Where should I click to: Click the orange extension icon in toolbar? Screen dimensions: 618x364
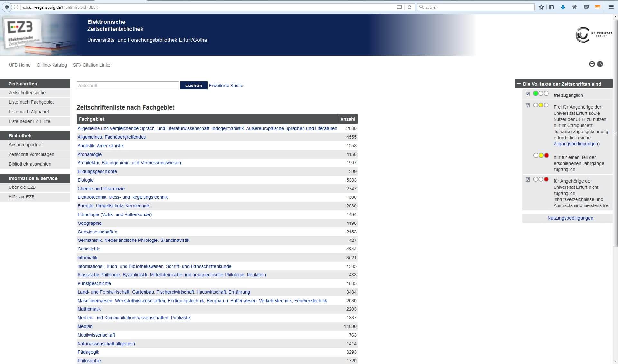point(598,7)
